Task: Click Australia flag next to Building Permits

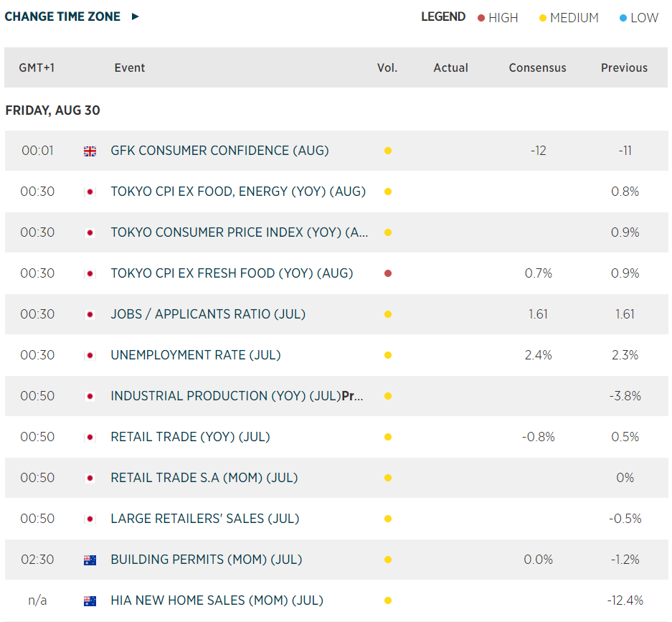Action: pos(90,560)
